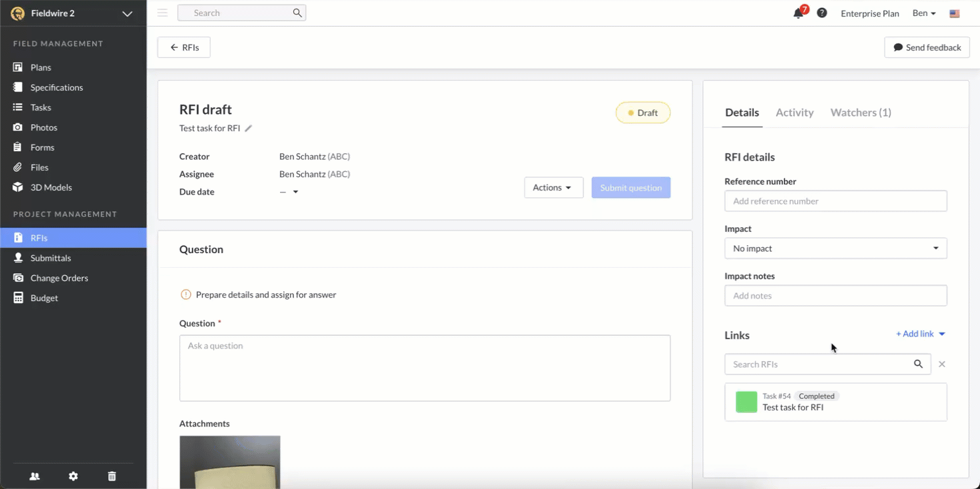Click the pencil edit icon beside RFI title
980x489 pixels.
248,129
